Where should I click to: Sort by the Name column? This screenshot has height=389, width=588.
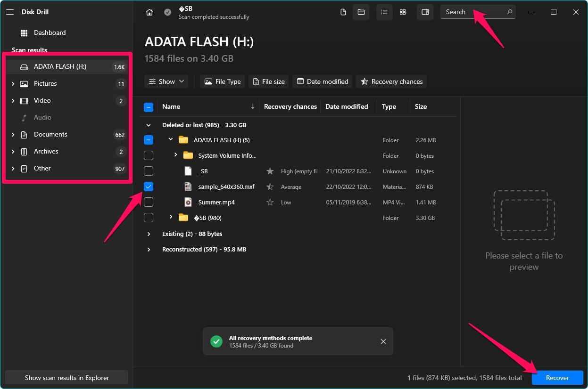[x=171, y=107]
